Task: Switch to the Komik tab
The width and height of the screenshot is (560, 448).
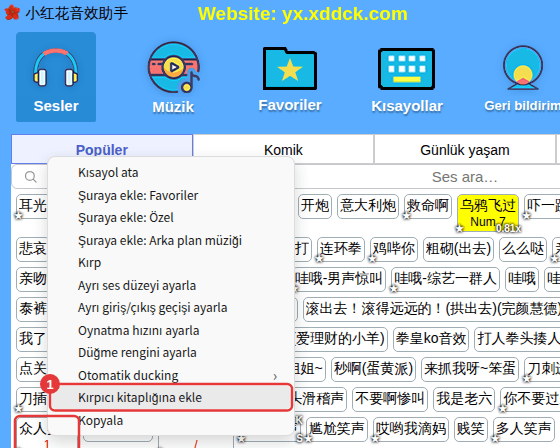Action: click(x=283, y=150)
